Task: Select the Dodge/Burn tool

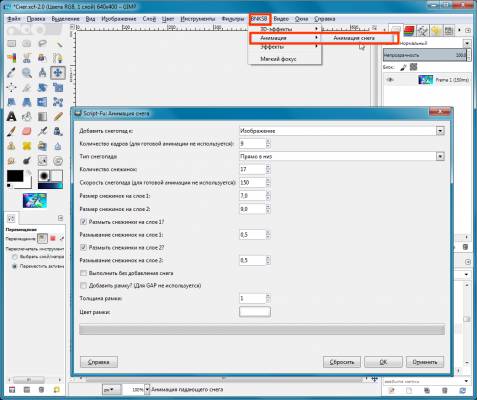Action: point(27,161)
